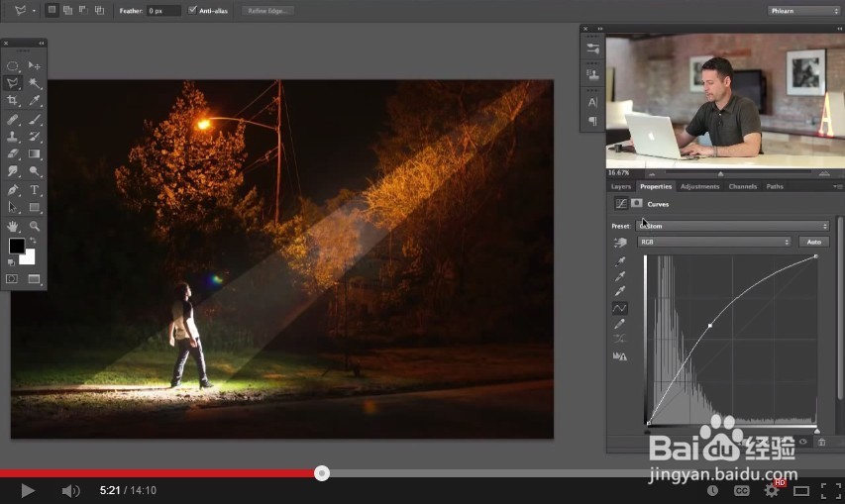
Task: Select the Polygonal Lasso tool
Action: [13, 83]
